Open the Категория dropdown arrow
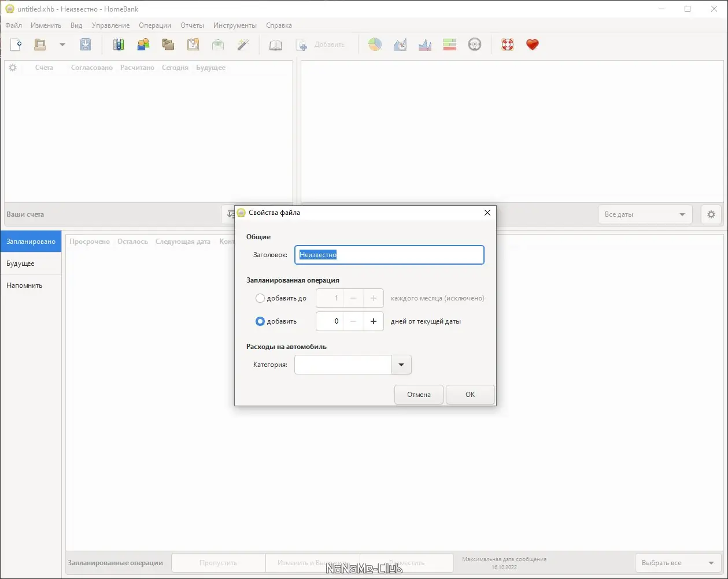 tap(401, 365)
